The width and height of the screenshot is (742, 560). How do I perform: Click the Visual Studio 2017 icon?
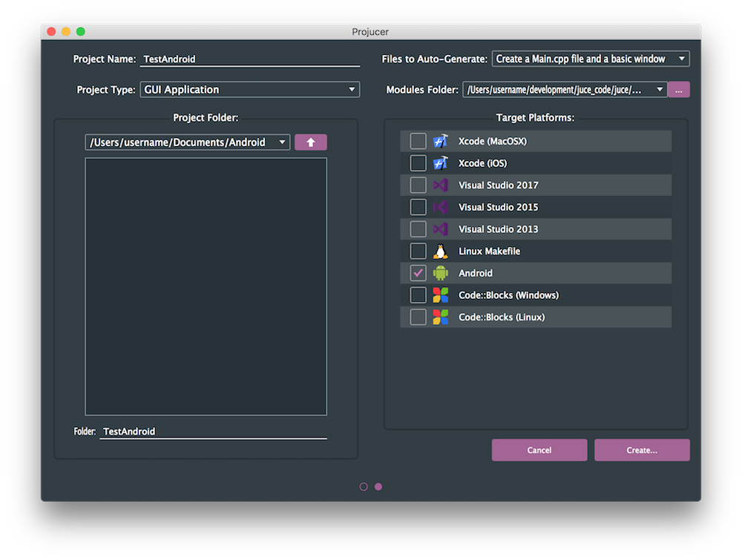click(441, 185)
